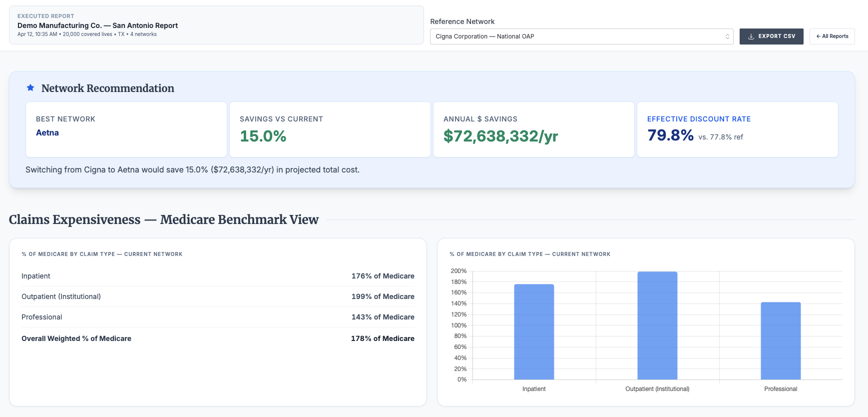
Task: Go back to All Reports
Action: pos(832,36)
